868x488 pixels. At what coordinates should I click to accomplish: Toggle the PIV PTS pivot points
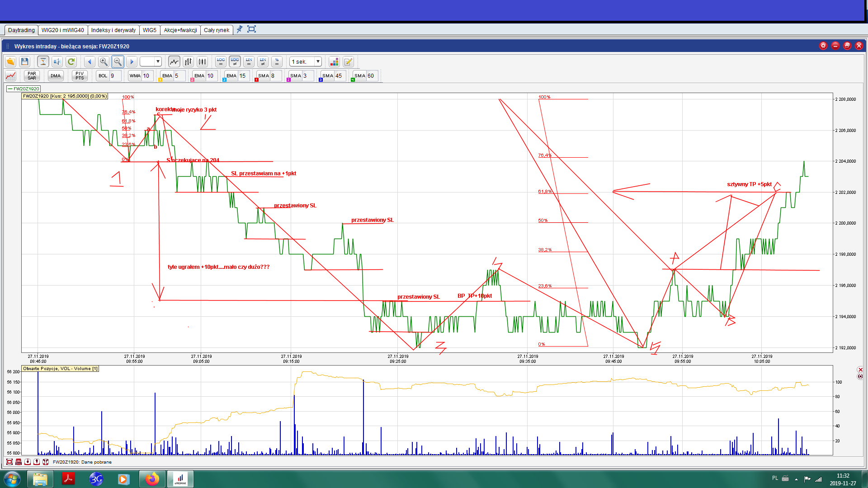pyautogui.click(x=80, y=75)
